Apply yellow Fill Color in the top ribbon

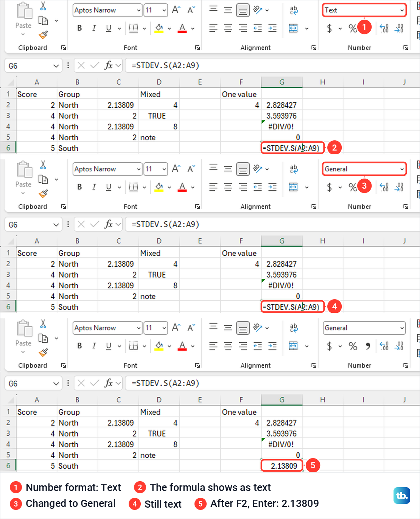pyautogui.click(x=159, y=28)
